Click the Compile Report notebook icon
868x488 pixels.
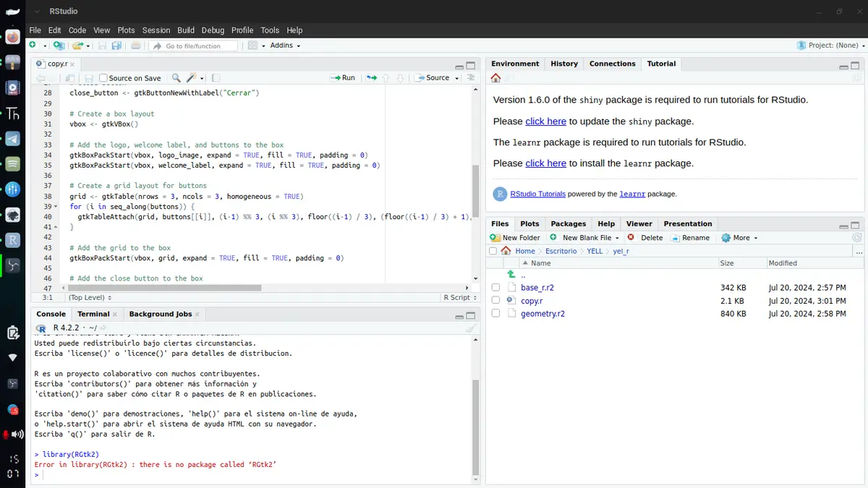click(x=216, y=78)
